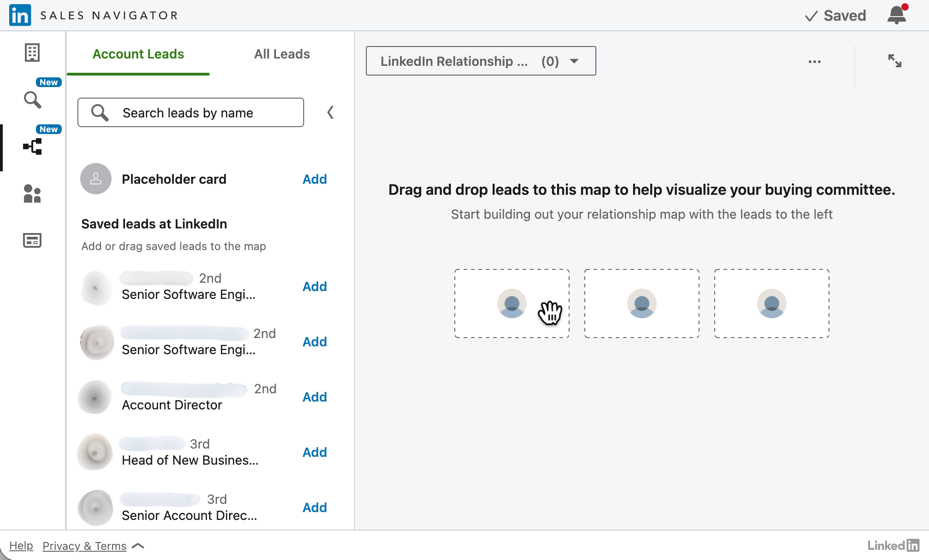
Task: Open the search magnifier sidebar icon
Action: pyautogui.click(x=32, y=99)
